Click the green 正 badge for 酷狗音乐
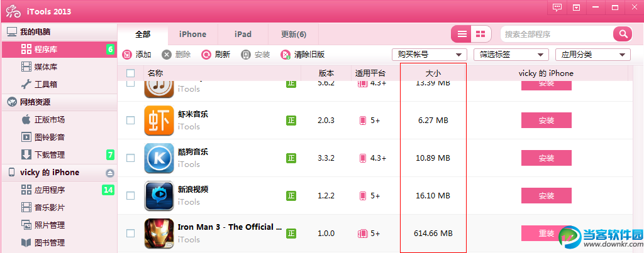Viewport: 644px width, 253px height. [x=291, y=158]
